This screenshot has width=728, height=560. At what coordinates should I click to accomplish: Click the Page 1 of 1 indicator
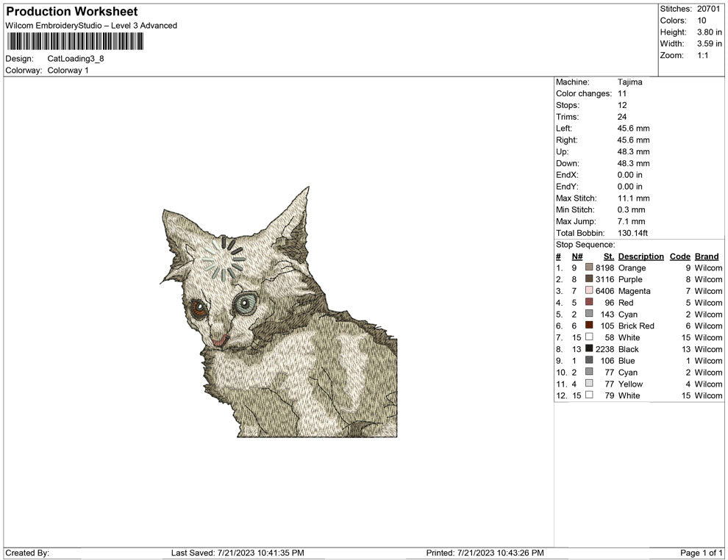point(702,553)
